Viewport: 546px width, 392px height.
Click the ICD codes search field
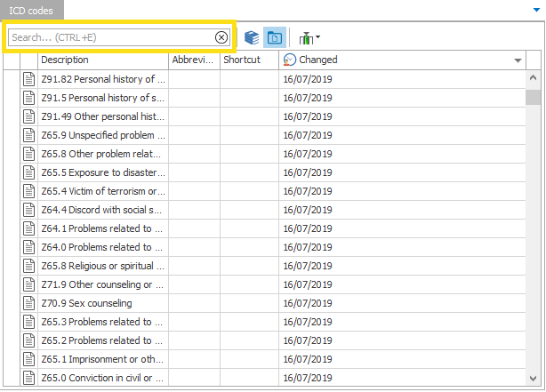point(119,37)
